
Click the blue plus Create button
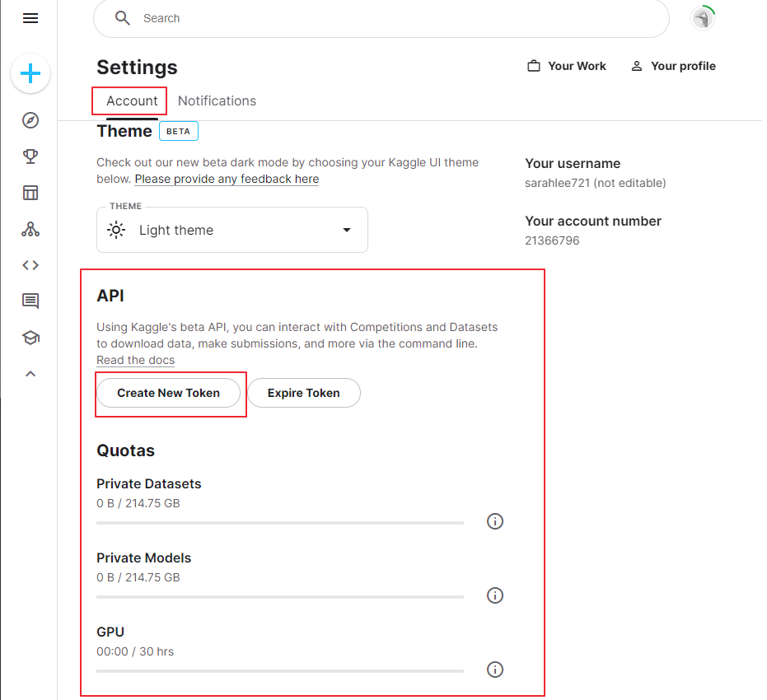pyautogui.click(x=30, y=73)
